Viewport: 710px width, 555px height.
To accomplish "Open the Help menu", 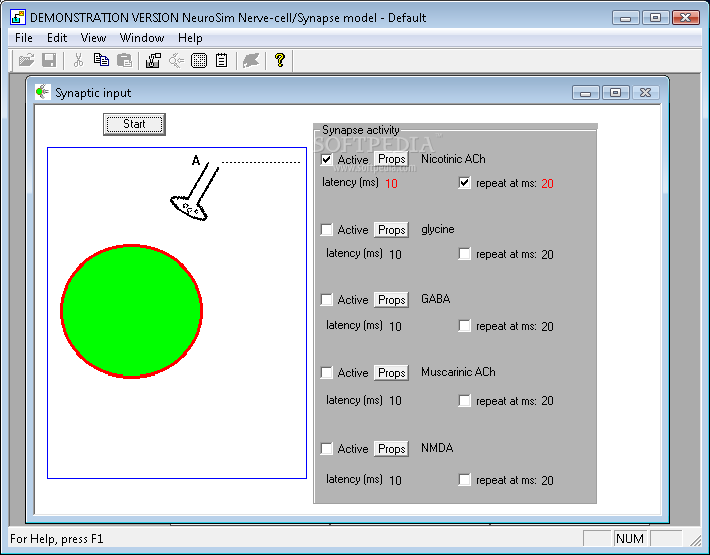I will coord(190,38).
